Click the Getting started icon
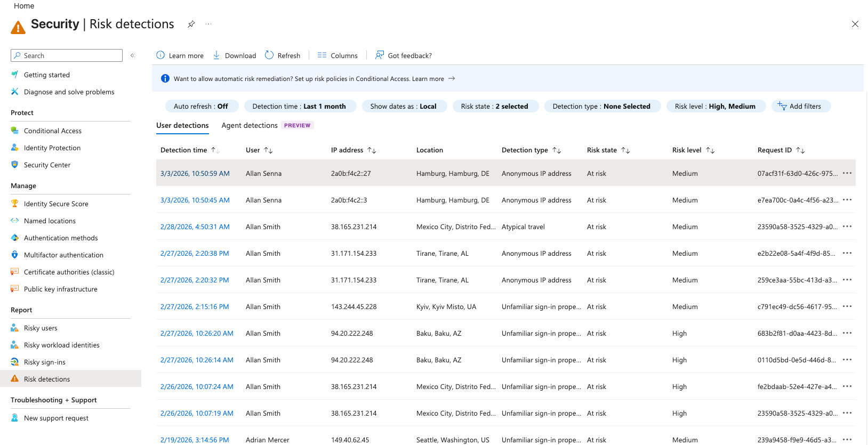868x445 pixels. (14, 75)
